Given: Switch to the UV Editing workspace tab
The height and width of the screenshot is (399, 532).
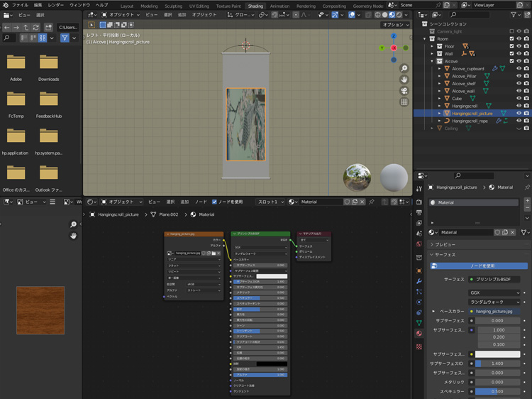Looking at the screenshot, I should click(x=199, y=6).
